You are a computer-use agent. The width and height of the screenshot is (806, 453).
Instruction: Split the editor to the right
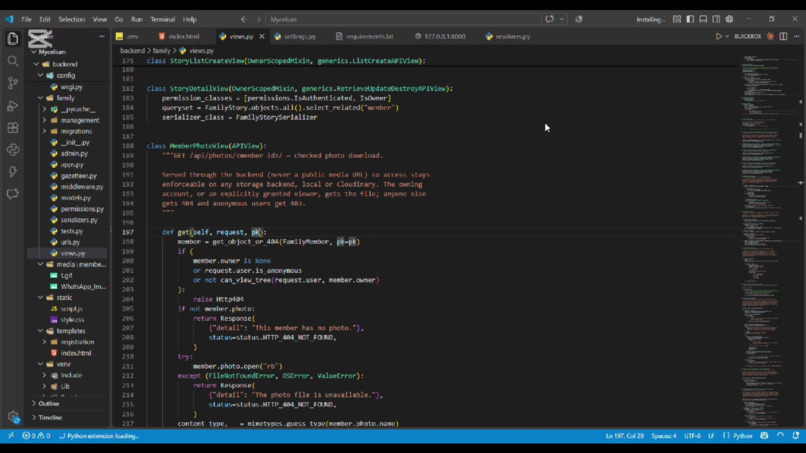pyautogui.click(x=783, y=37)
